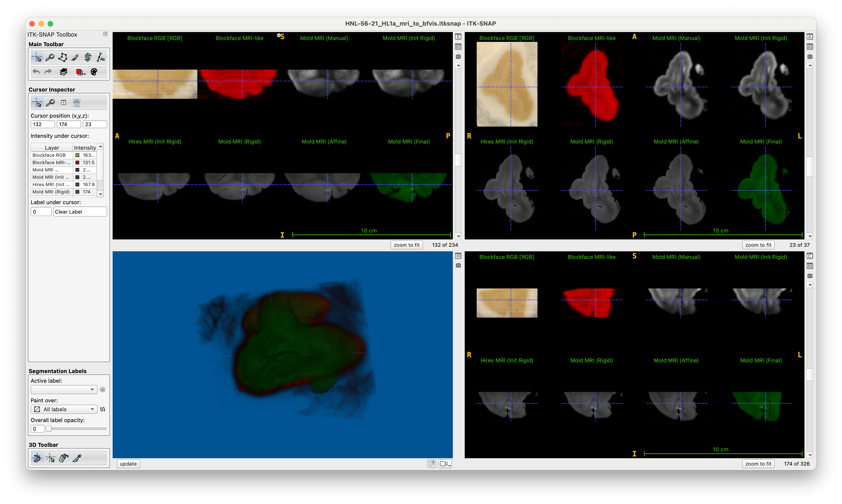Open the synchronization tower inspector page

pos(77,103)
